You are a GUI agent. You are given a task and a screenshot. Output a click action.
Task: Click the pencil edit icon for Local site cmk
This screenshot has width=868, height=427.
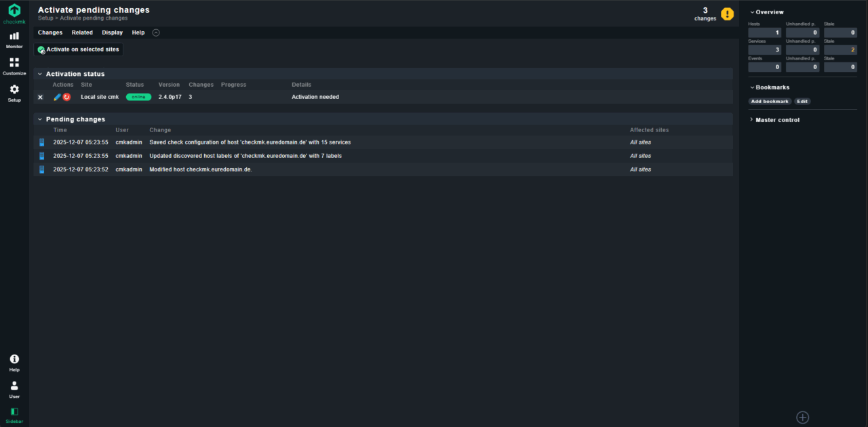point(58,97)
